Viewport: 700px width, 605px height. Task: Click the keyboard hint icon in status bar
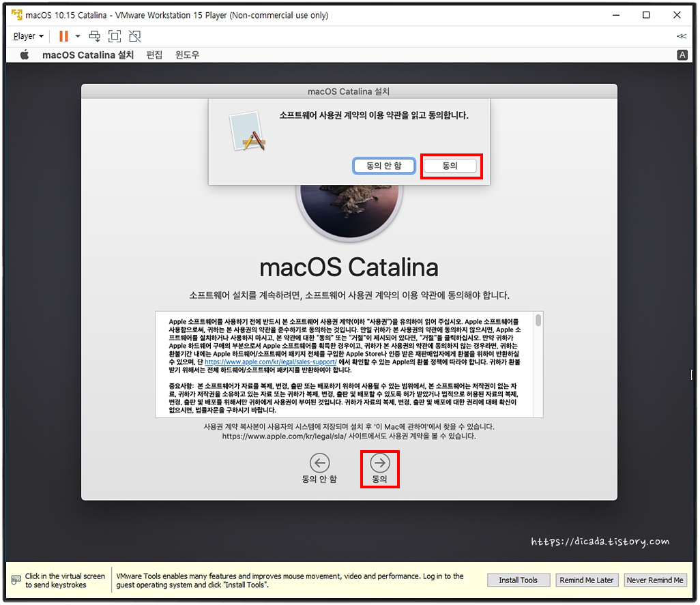coord(16,580)
